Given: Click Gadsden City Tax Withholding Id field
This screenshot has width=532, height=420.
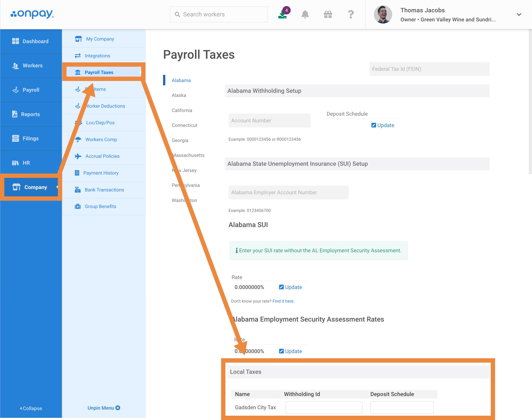Looking at the screenshot, I should (x=324, y=407).
